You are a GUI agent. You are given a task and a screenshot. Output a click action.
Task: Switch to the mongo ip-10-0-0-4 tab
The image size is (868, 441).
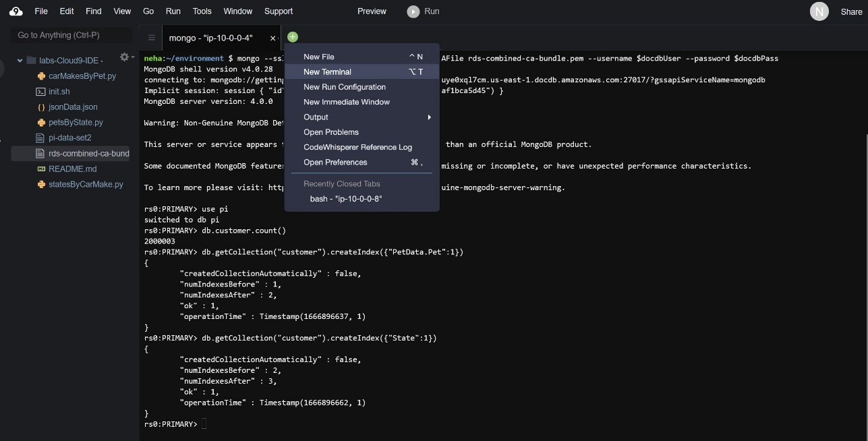point(210,38)
